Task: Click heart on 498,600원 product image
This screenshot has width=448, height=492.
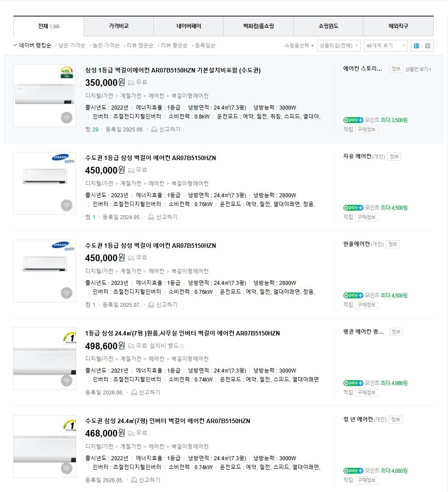Action: click(x=67, y=381)
